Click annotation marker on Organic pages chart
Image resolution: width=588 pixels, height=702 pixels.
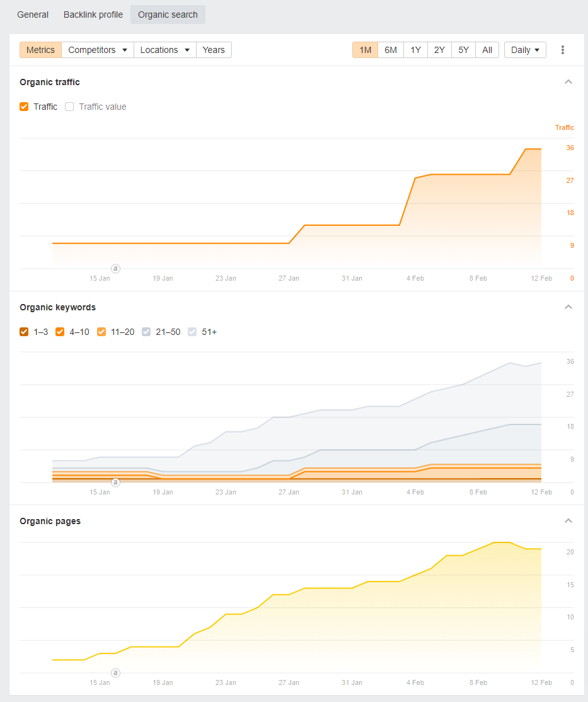[x=115, y=672]
